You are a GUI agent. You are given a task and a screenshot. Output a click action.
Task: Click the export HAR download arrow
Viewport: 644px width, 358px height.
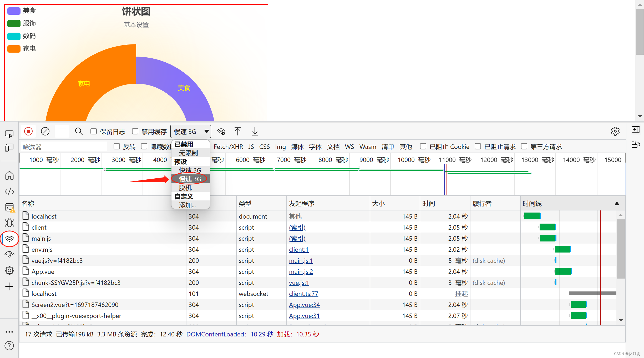coord(255,131)
